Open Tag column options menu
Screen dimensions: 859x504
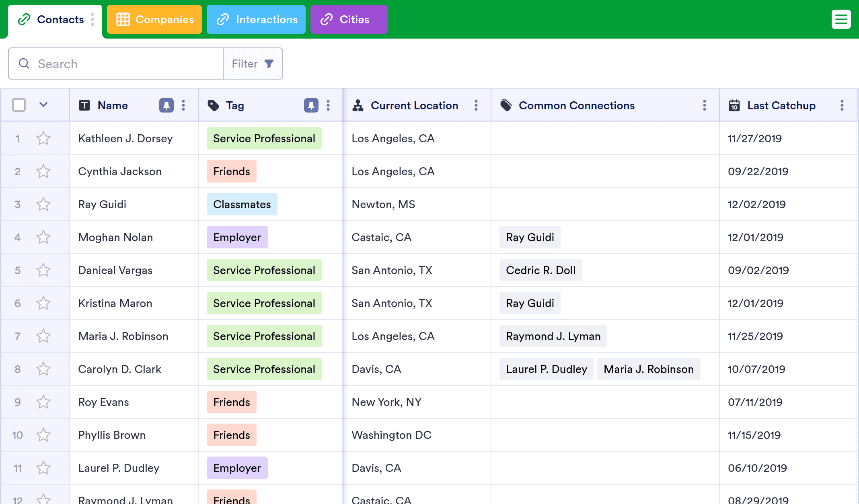point(328,105)
